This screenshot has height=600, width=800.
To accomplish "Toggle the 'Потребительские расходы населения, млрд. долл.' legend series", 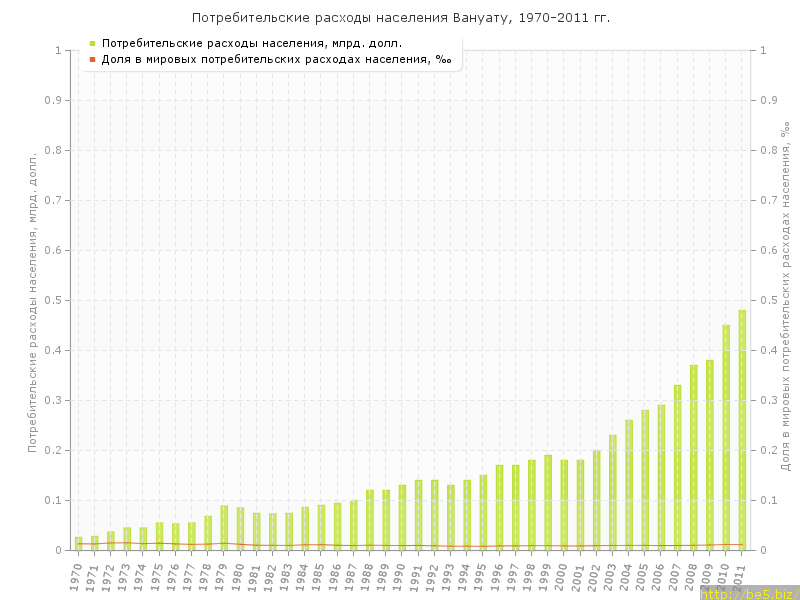I will pos(252,44).
